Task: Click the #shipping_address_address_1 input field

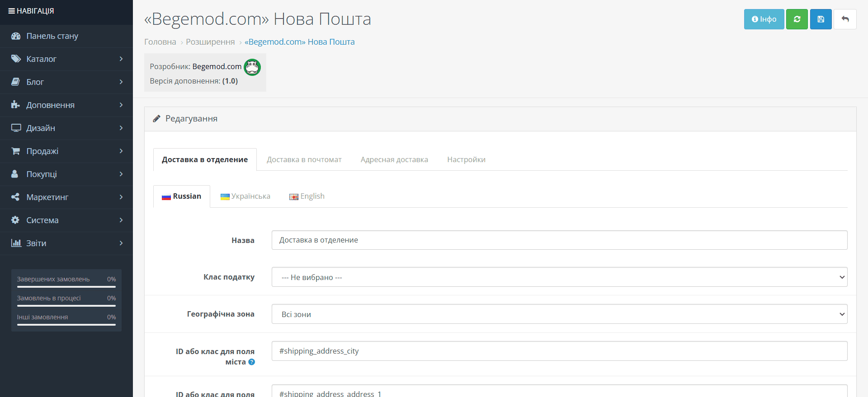Action: (559, 391)
